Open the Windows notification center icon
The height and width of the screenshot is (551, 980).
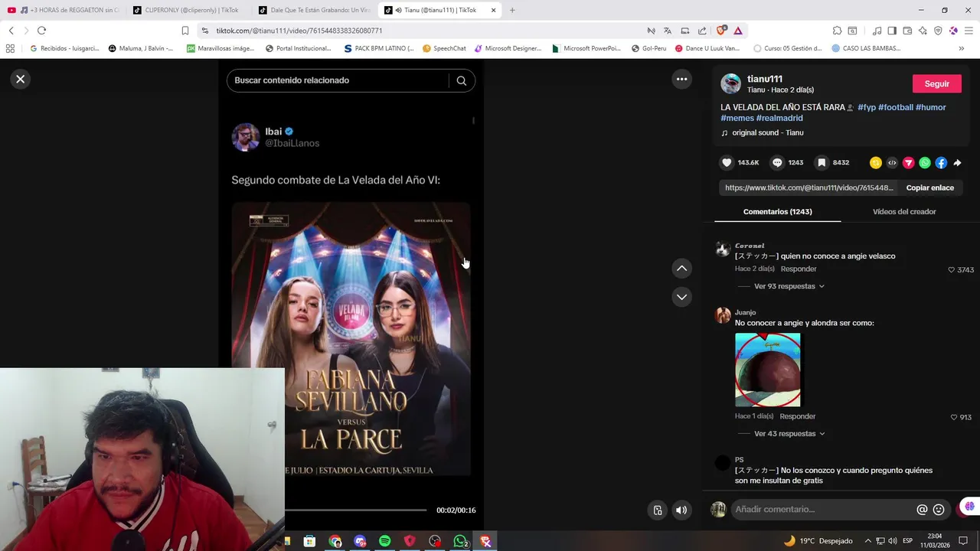point(963,541)
